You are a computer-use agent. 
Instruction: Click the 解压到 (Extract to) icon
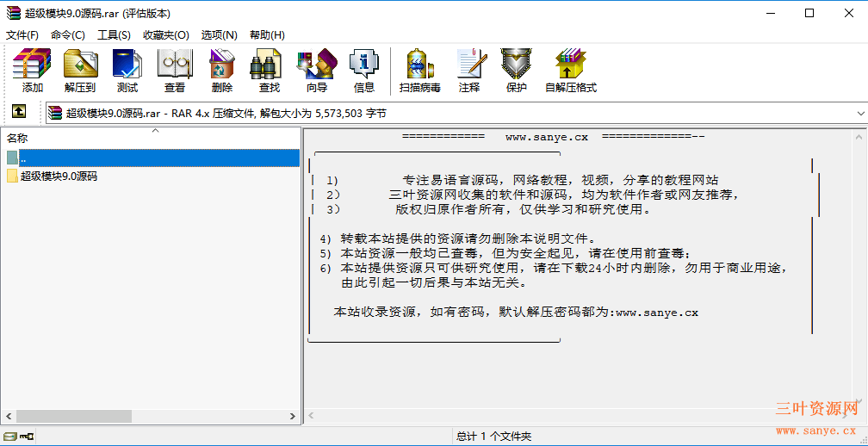pos(80,71)
